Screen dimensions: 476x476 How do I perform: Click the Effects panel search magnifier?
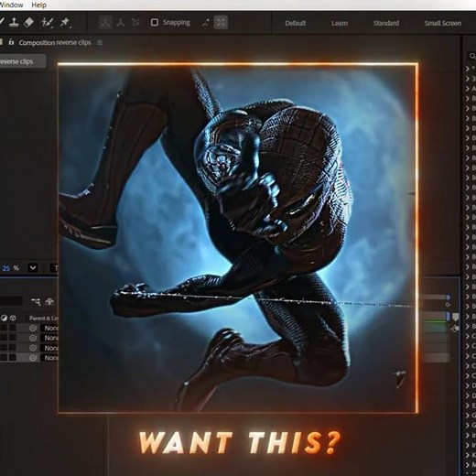click(x=472, y=56)
